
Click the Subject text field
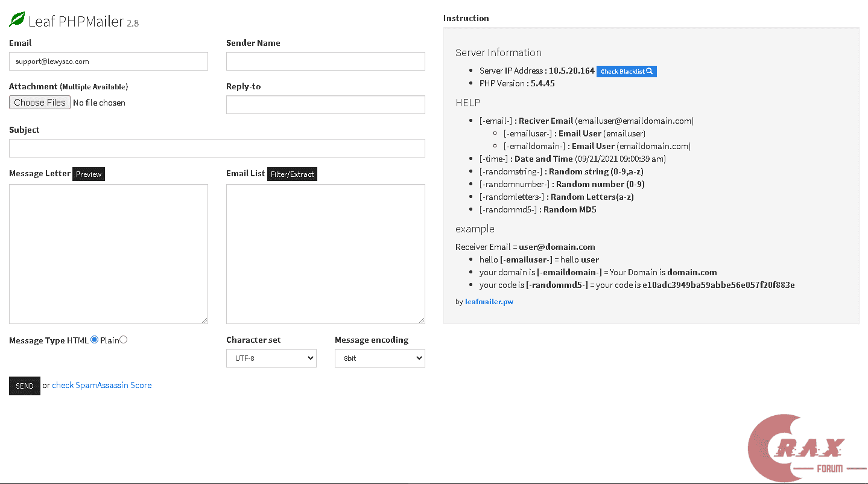(x=217, y=148)
